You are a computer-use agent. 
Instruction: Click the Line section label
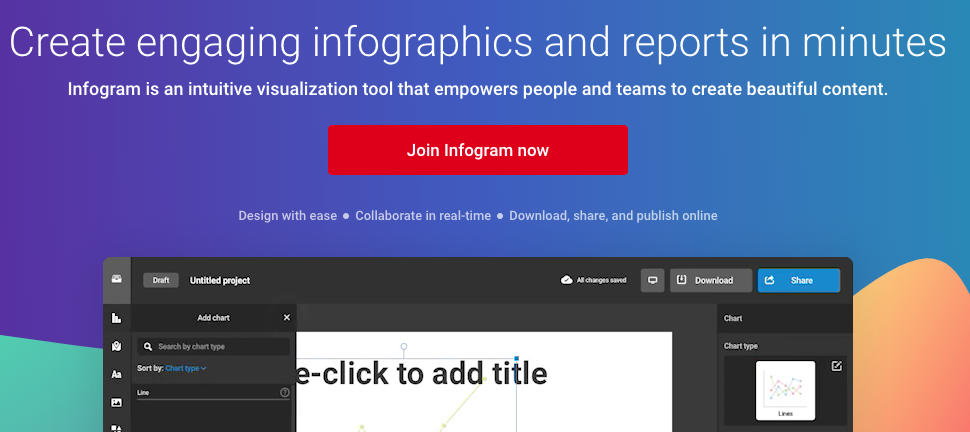[143, 392]
